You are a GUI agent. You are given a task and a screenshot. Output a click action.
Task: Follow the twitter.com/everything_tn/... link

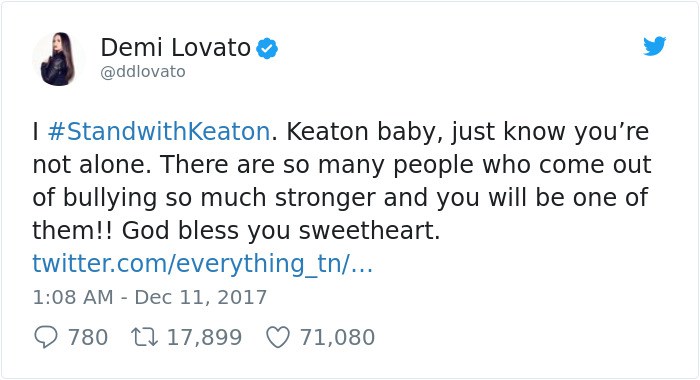pyautogui.click(x=202, y=263)
